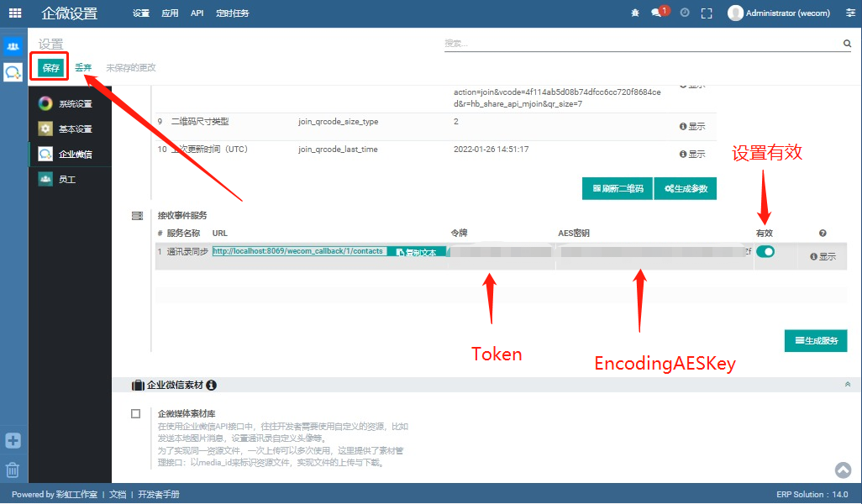Click the bug debug icon in top bar
Image resolution: width=862 pixels, height=504 pixels.
pyautogui.click(x=635, y=13)
